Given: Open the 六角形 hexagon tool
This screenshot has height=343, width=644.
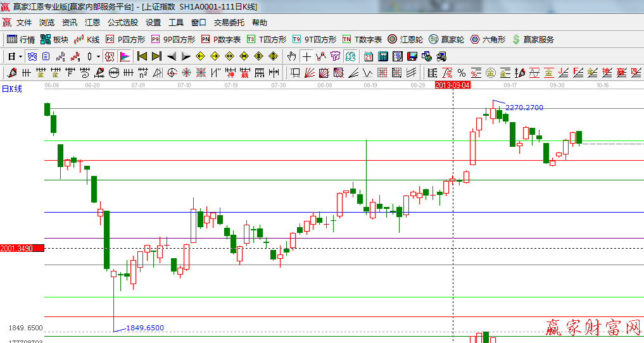Looking at the screenshot, I should click(488, 39).
